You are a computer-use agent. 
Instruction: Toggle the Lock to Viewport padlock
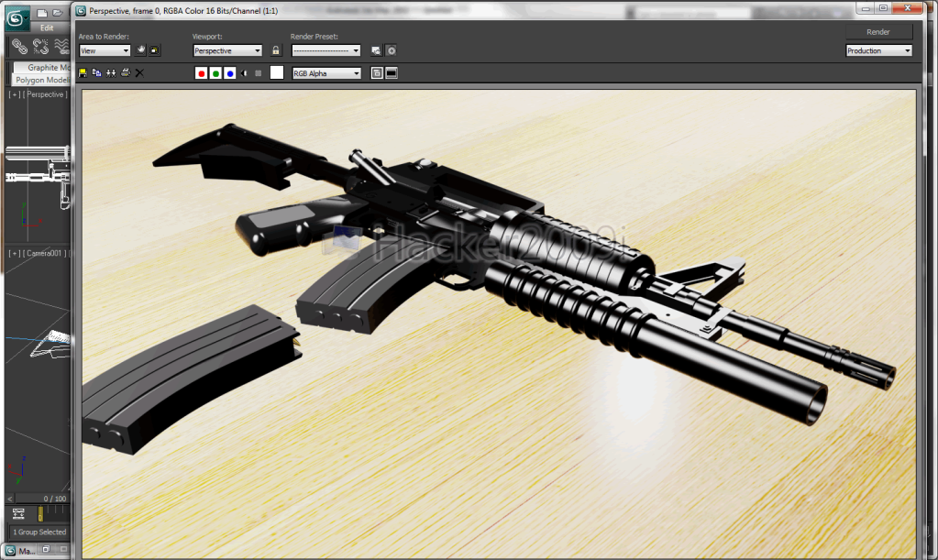click(x=276, y=50)
